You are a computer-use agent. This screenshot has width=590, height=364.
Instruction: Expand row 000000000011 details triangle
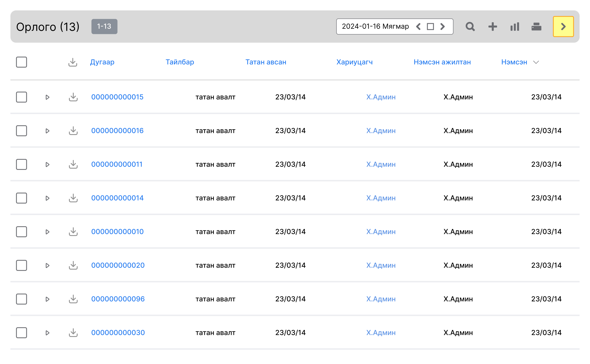click(x=47, y=164)
